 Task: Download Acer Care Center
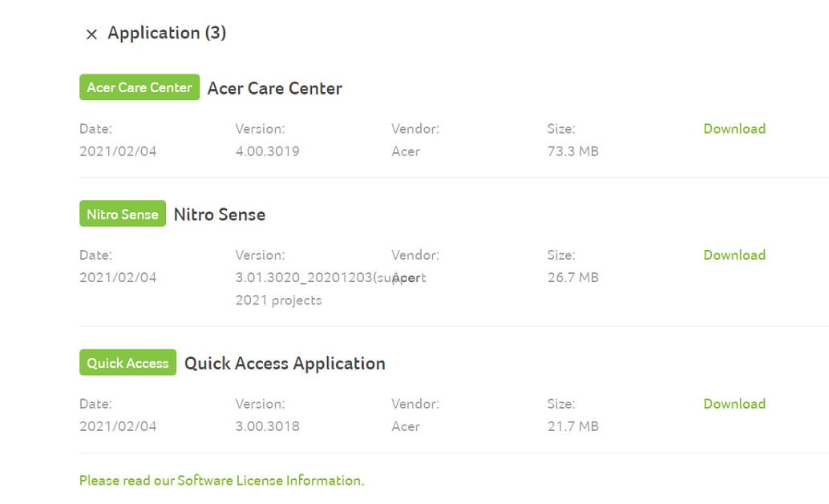click(x=734, y=129)
